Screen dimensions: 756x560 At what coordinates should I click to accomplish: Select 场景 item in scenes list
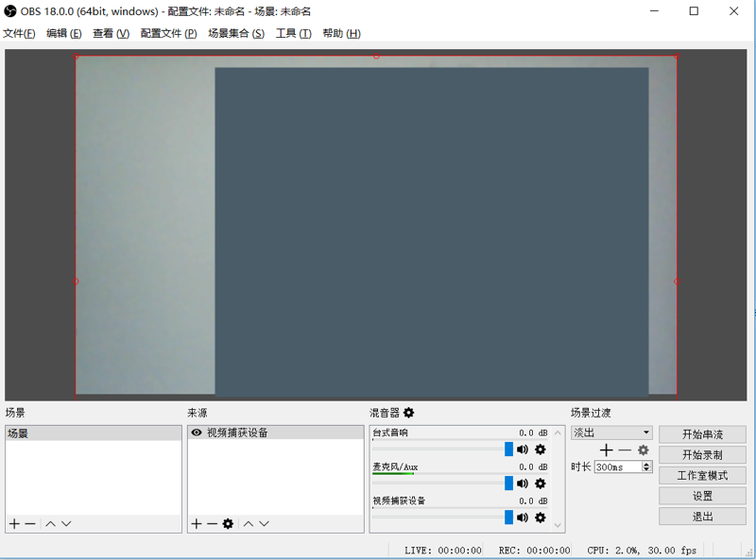94,433
